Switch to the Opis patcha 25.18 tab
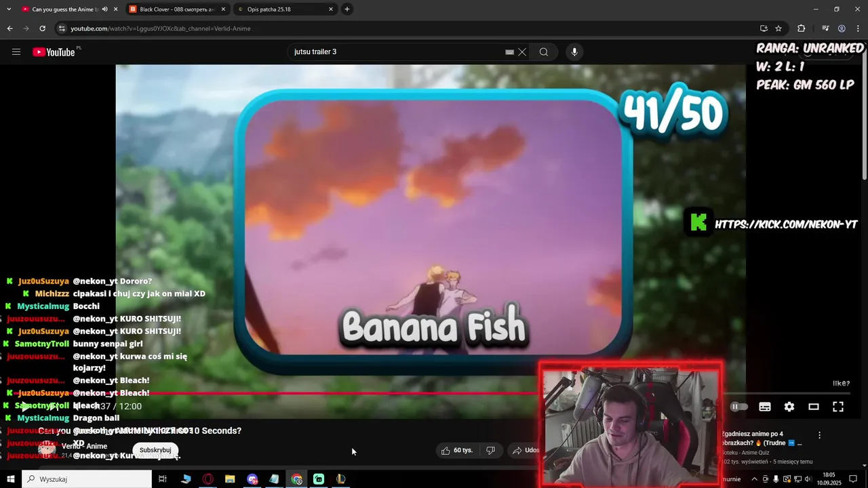Viewport: 868px width, 488px height. coord(285,9)
